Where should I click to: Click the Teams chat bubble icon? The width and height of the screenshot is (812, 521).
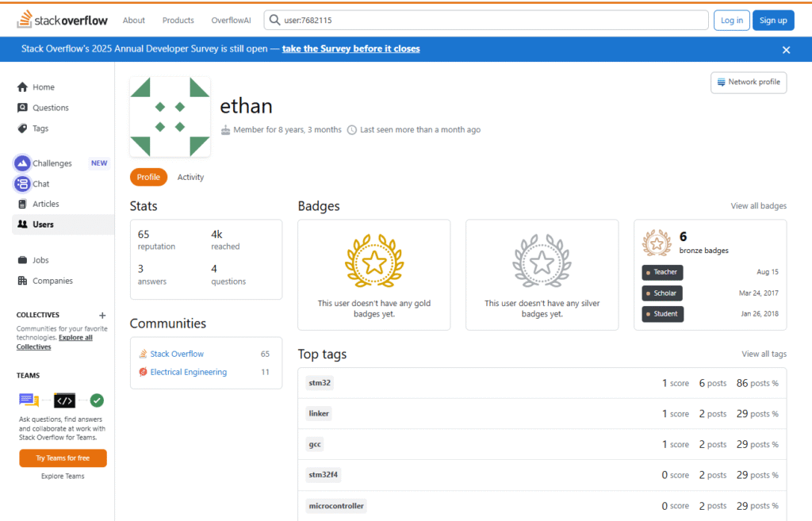click(29, 400)
